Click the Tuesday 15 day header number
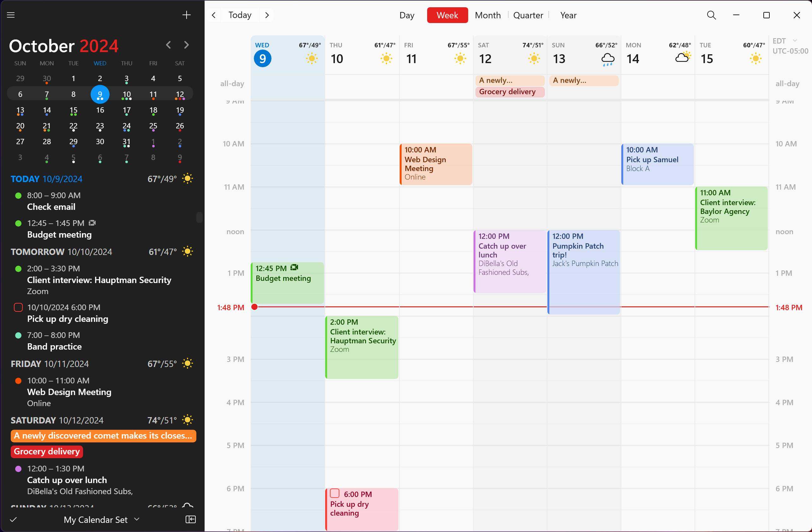Image resolution: width=812 pixels, height=532 pixels. click(707, 59)
